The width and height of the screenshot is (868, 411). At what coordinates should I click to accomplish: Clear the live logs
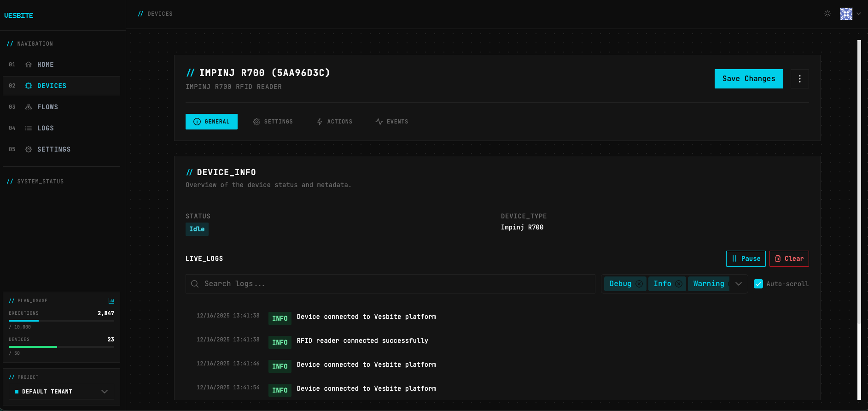pyautogui.click(x=789, y=259)
